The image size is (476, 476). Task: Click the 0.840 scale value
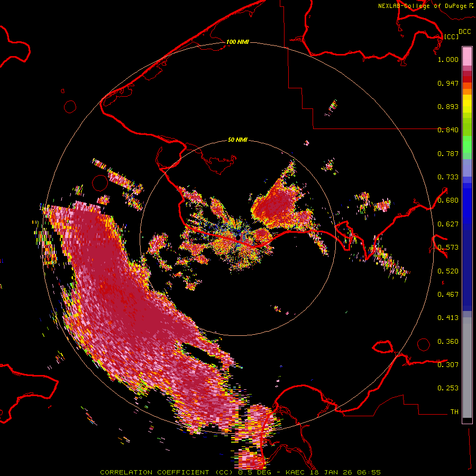[x=448, y=130]
